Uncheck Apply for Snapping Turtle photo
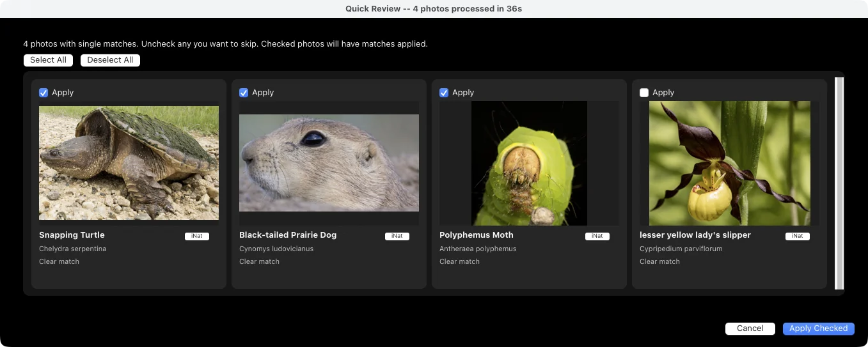868x347 pixels. pos(43,93)
